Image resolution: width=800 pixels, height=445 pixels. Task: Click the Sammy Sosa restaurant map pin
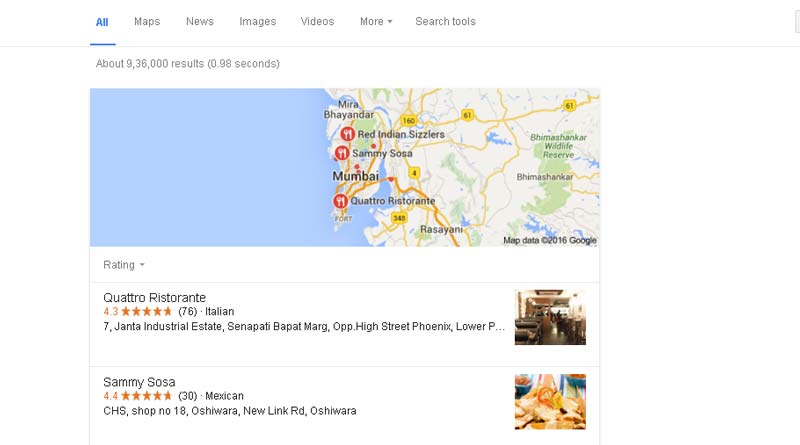[x=342, y=153]
